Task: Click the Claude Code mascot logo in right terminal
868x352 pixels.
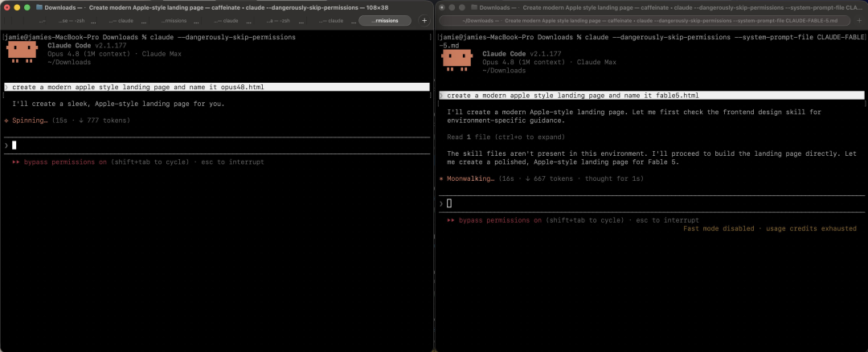Action: pyautogui.click(x=457, y=60)
